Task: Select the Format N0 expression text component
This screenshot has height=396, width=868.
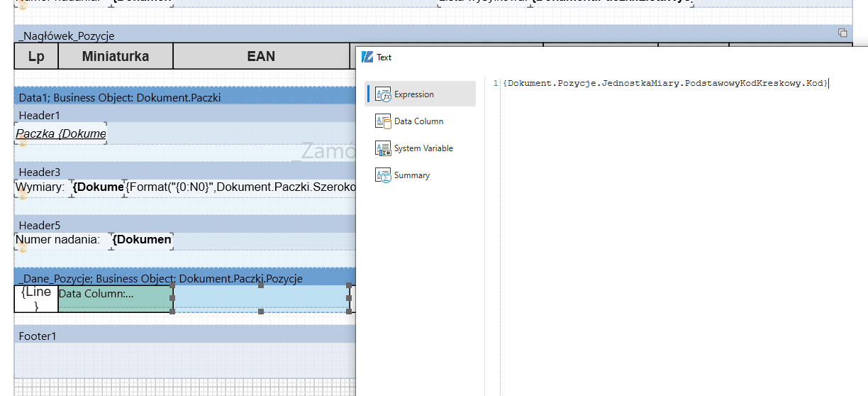Action: (x=241, y=187)
